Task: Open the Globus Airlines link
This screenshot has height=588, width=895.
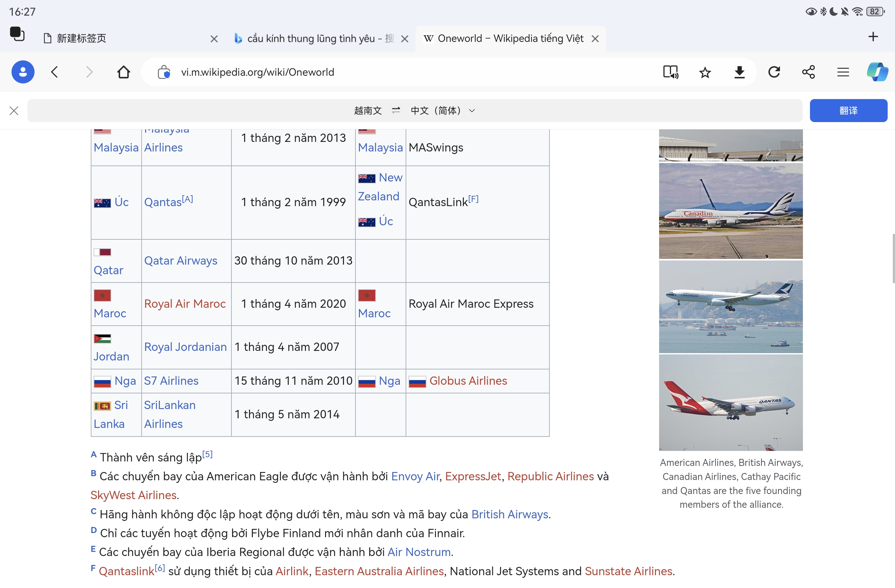Action: coord(468,381)
